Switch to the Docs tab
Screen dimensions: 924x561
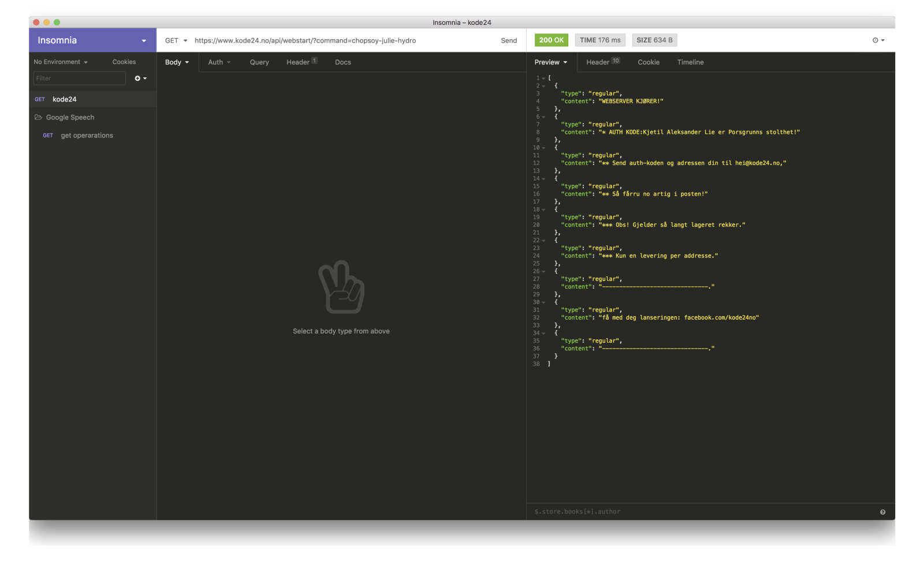[x=343, y=62]
